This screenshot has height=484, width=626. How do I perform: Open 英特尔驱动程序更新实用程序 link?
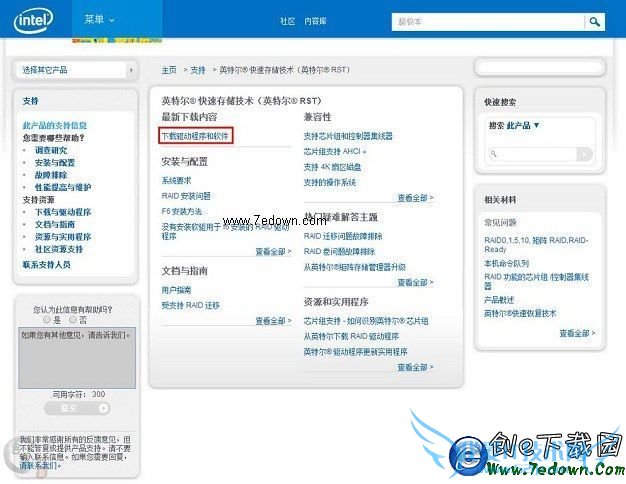pyautogui.click(x=355, y=352)
